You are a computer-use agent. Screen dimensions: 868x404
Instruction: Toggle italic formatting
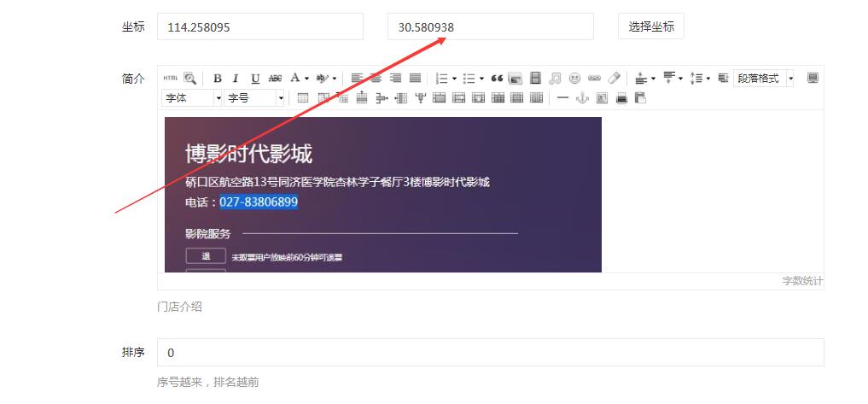(x=236, y=78)
